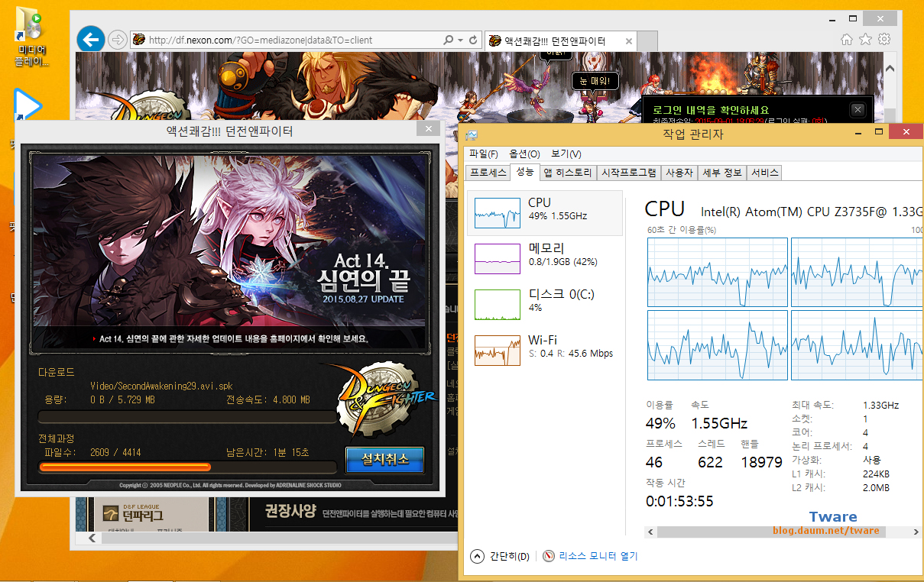Select 디스크 0(C:) in performance sidebar
The image size is (924, 582).
click(545, 304)
